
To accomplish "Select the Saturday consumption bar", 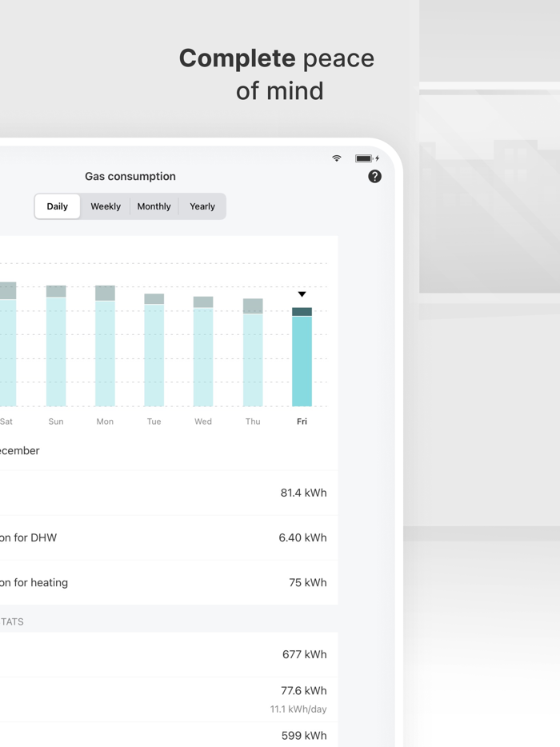I will [7, 345].
